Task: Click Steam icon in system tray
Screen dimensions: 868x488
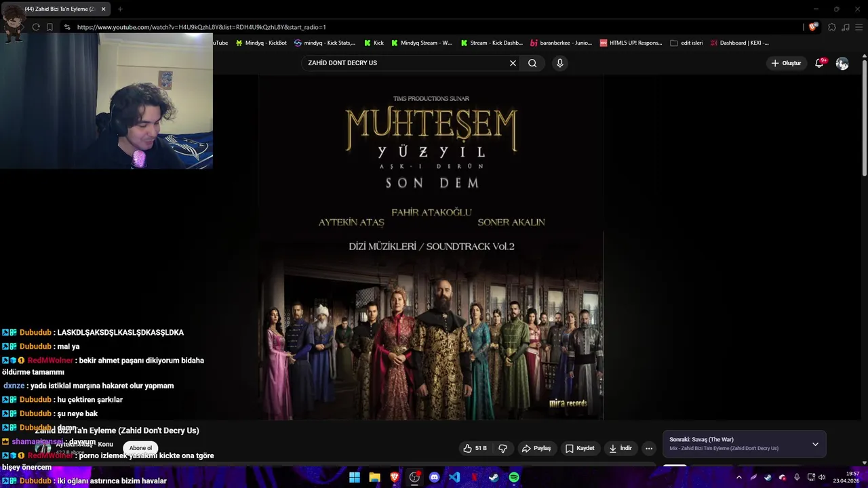Action: click(768, 477)
